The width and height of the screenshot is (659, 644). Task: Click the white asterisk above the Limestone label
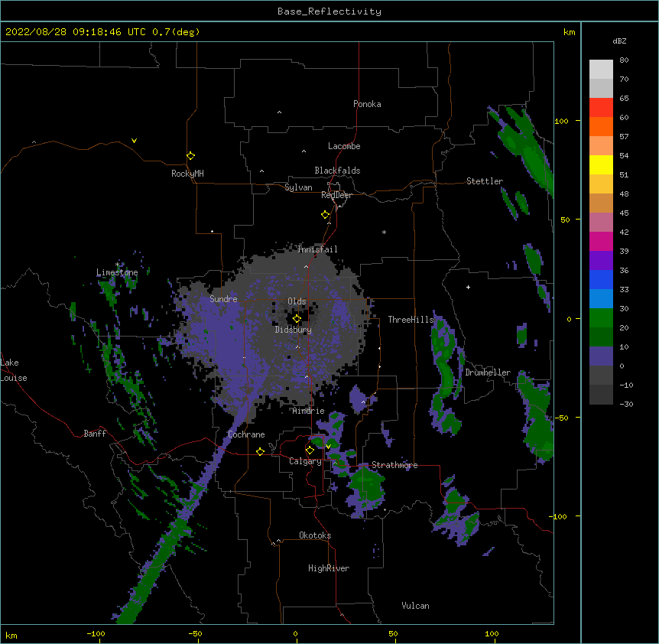[117, 265]
